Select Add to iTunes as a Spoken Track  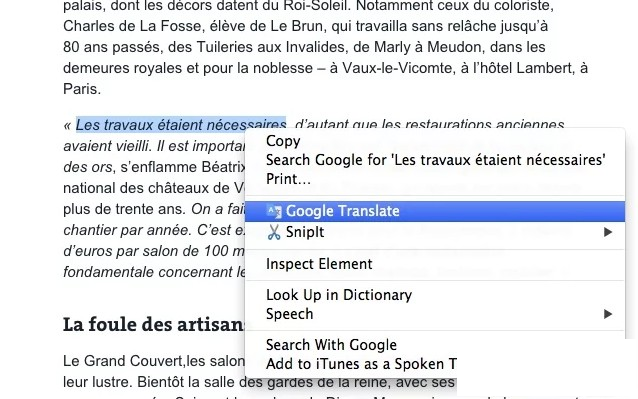pyautogui.click(x=361, y=364)
